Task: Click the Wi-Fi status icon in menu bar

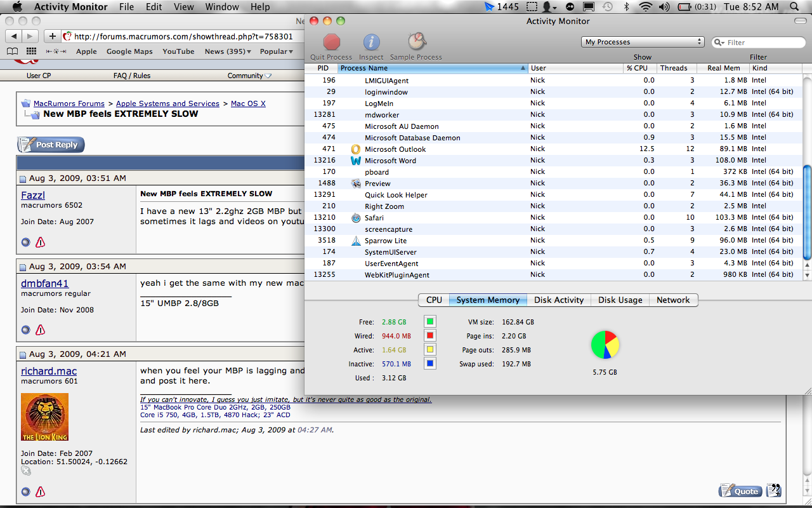Action: 646,7
